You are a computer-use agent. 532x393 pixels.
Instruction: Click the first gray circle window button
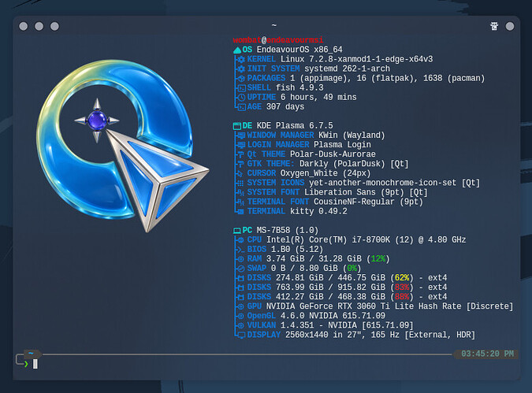tap(24, 27)
